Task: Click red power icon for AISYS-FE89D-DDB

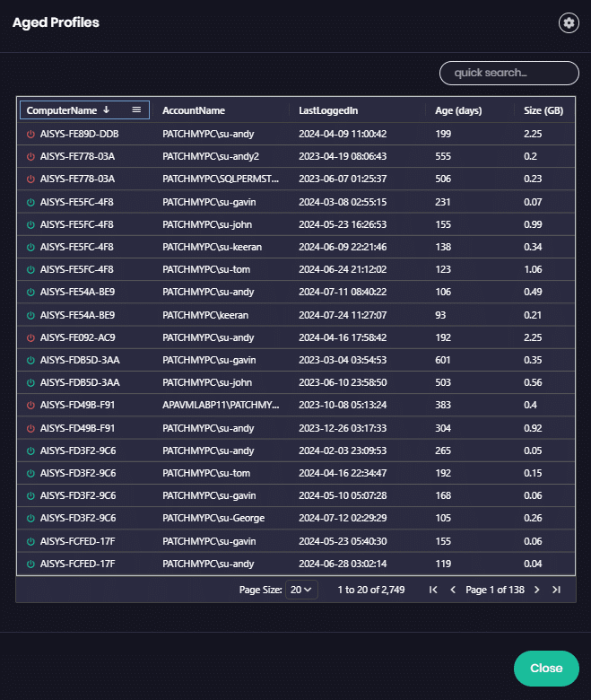Action: coord(30,134)
